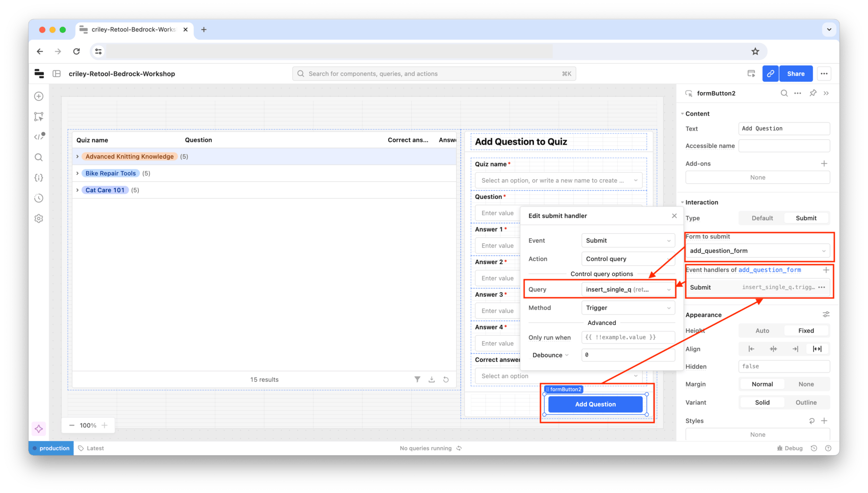Viewport: 868px width, 493px height.
Task: Click the production environment button
Action: [x=51, y=448]
